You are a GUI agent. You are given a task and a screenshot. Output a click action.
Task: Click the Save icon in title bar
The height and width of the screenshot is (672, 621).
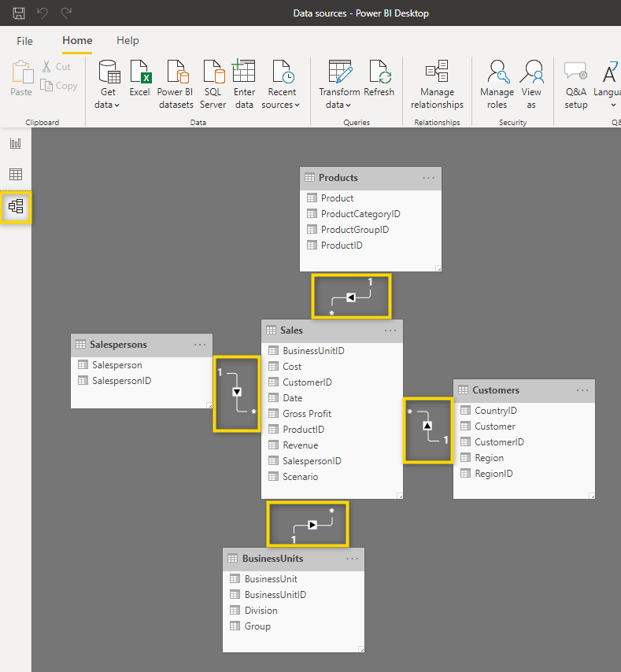click(19, 13)
